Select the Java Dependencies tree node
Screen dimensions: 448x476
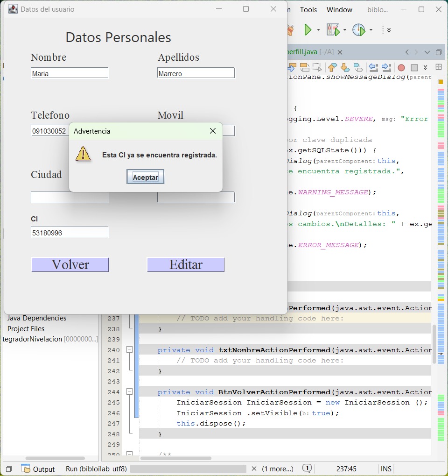(x=37, y=318)
